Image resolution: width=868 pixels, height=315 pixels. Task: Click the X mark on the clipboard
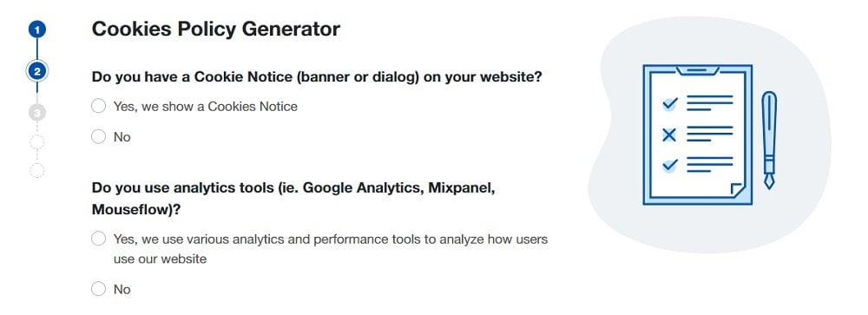click(669, 134)
